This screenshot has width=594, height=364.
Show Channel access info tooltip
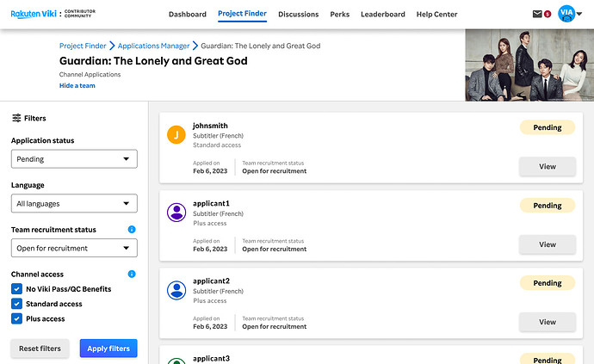(x=132, y=274)
